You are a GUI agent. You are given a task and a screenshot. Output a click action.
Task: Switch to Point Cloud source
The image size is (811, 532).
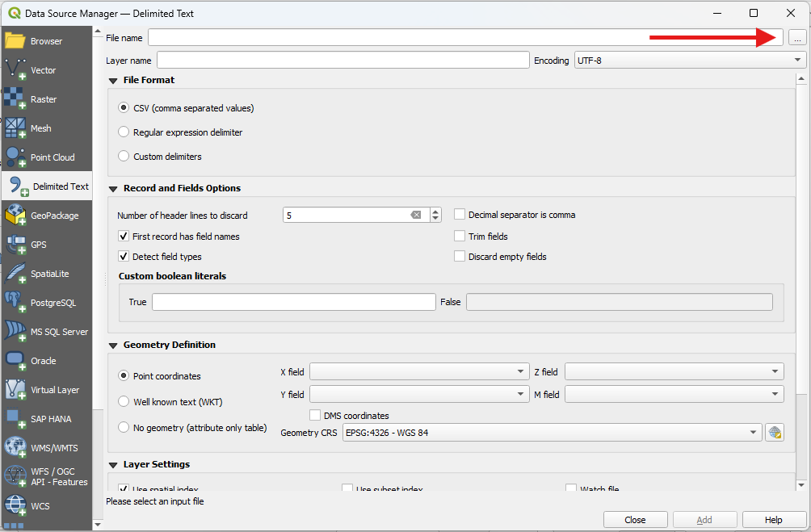47,157
